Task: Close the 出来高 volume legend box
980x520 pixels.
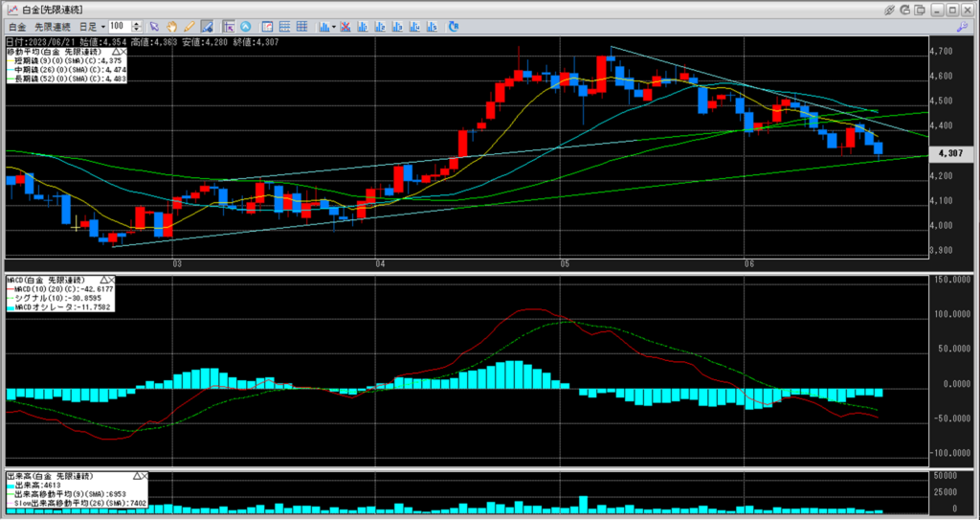Action: [x=146, y=476]
